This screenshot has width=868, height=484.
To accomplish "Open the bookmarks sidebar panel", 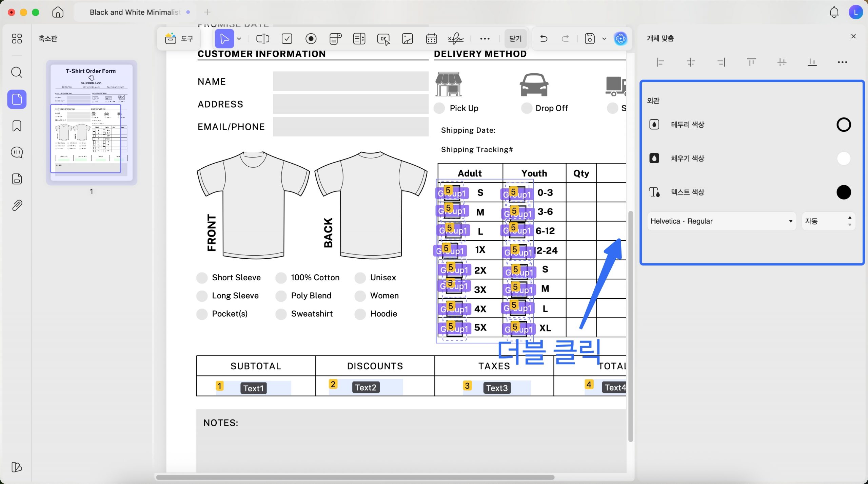I will (17, 126).
